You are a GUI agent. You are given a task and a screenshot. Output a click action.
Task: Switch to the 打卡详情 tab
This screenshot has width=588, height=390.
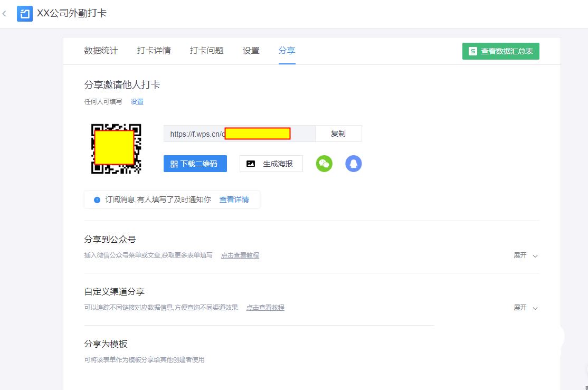(154, 51)
